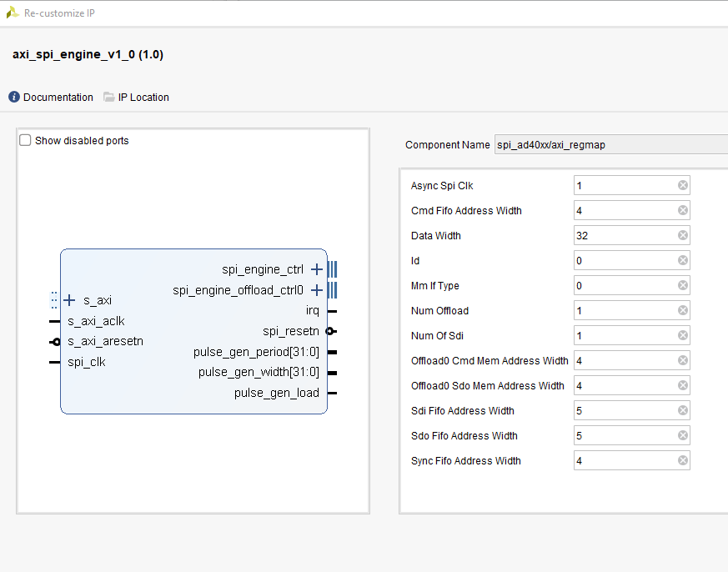Screen dimensions: 728x572
Task: Expand the spi_engine_ctrl interface port
Action: click(x=316, y=269)
